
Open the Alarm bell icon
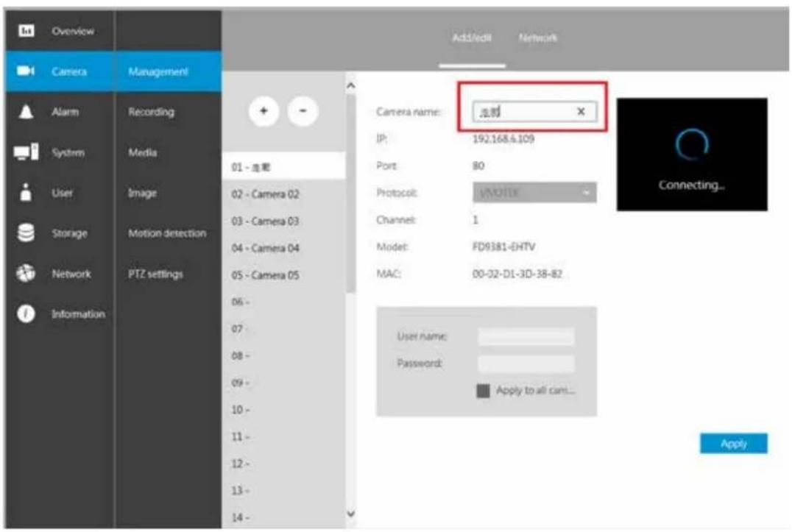coord(26,112)
